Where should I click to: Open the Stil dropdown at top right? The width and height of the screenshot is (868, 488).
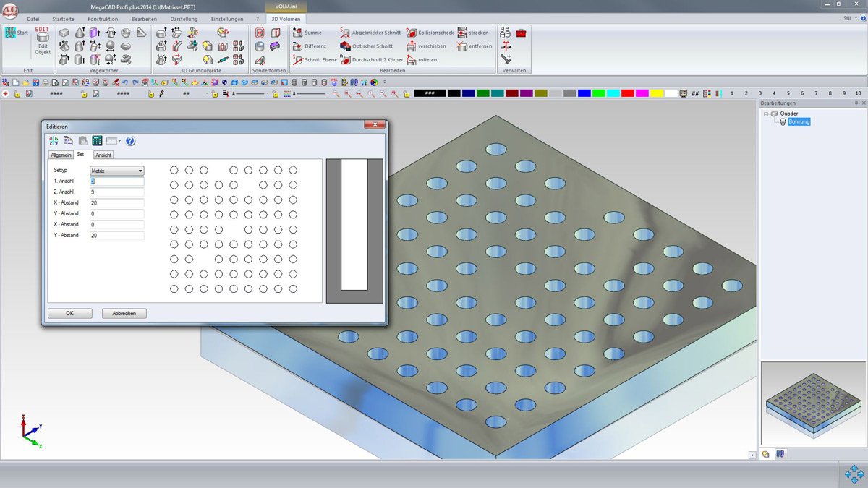849,18
